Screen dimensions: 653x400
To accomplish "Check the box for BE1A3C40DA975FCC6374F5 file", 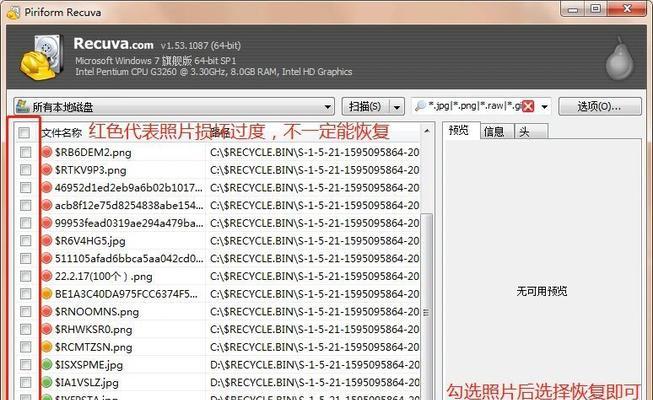I will pos(25,294).
